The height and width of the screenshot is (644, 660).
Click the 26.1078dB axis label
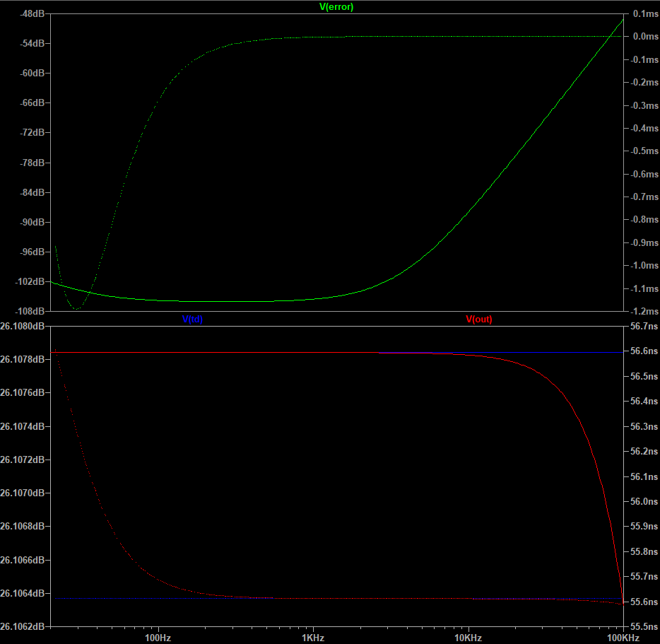[23, 359]
